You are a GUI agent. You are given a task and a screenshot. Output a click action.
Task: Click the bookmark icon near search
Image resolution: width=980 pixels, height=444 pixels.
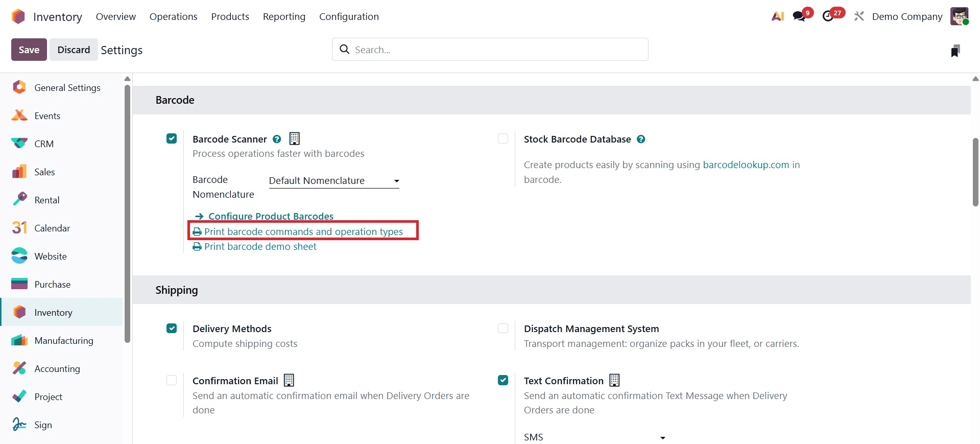click(x=955, y=50)
